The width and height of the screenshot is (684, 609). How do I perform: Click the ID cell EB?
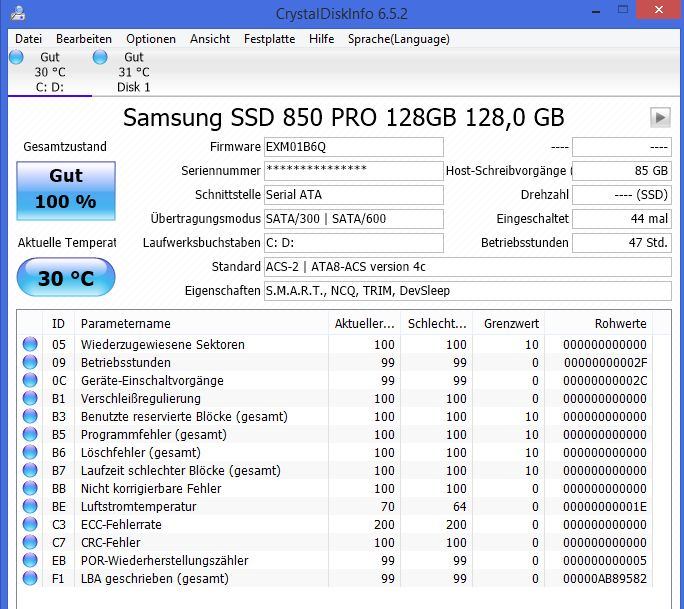click(58, 561)
